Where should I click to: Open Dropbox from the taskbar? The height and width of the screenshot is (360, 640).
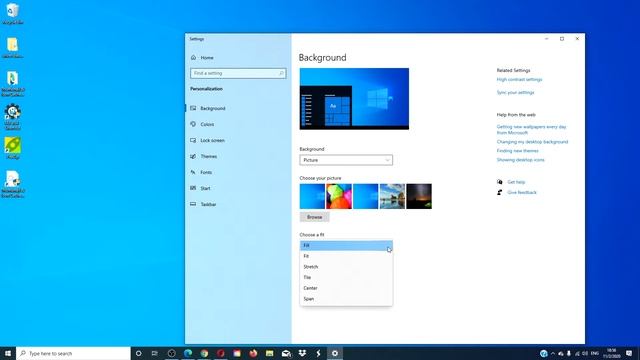(x=302, y=353)
